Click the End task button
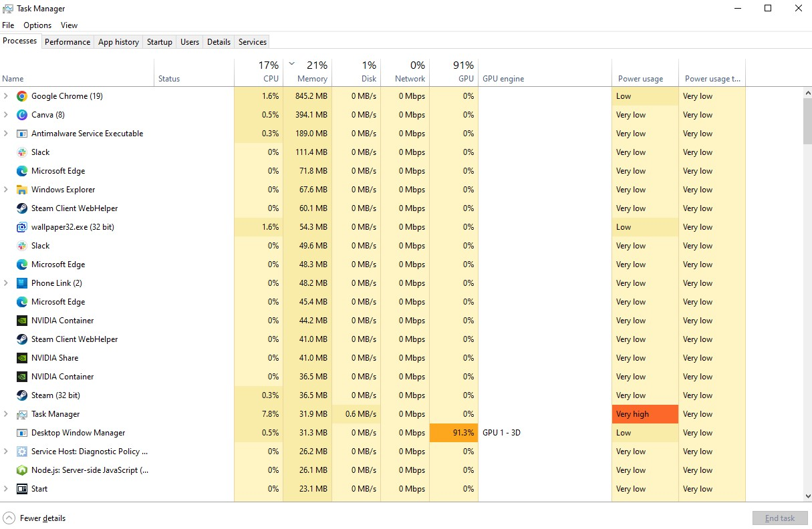This screenshot has height=529, width=812. point(780,518)
